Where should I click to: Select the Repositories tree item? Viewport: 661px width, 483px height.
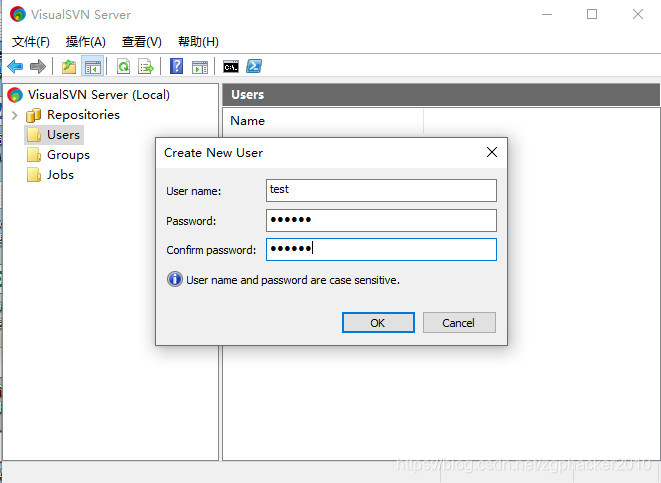tap(83, 115)
